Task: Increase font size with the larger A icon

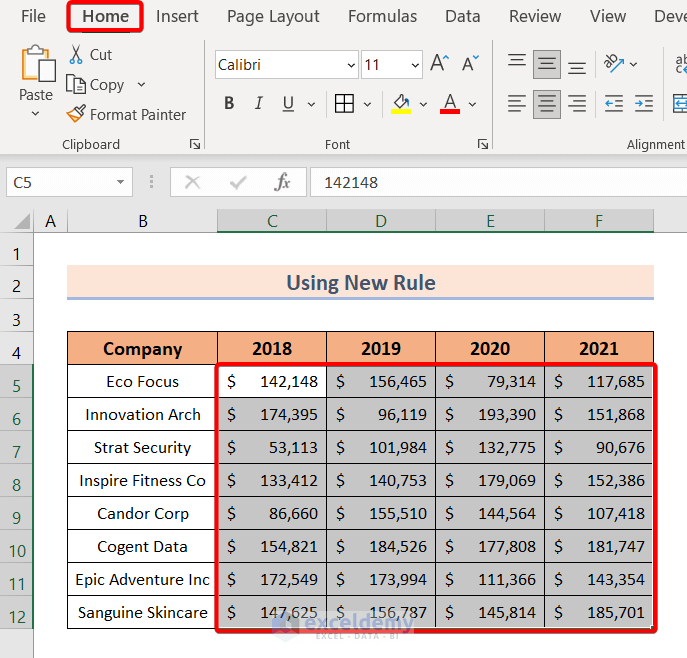Action: [x=439, y=64]
